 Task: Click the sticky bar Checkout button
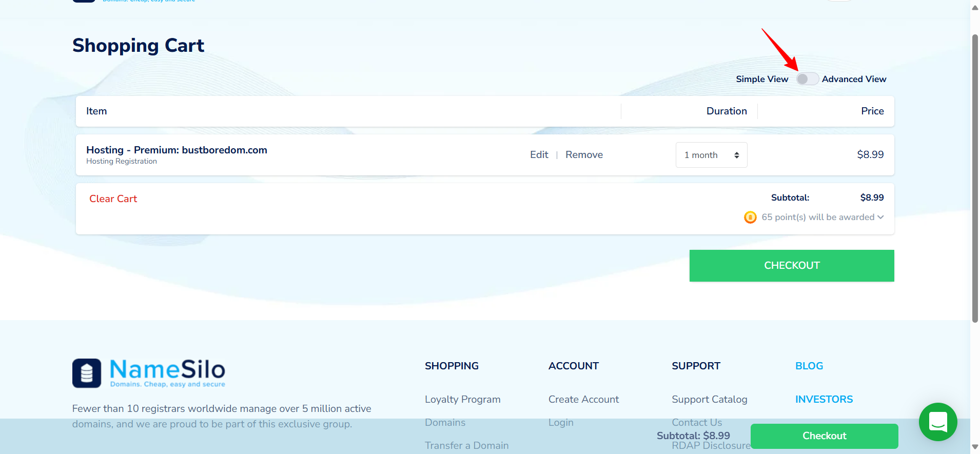coord(824,436)
